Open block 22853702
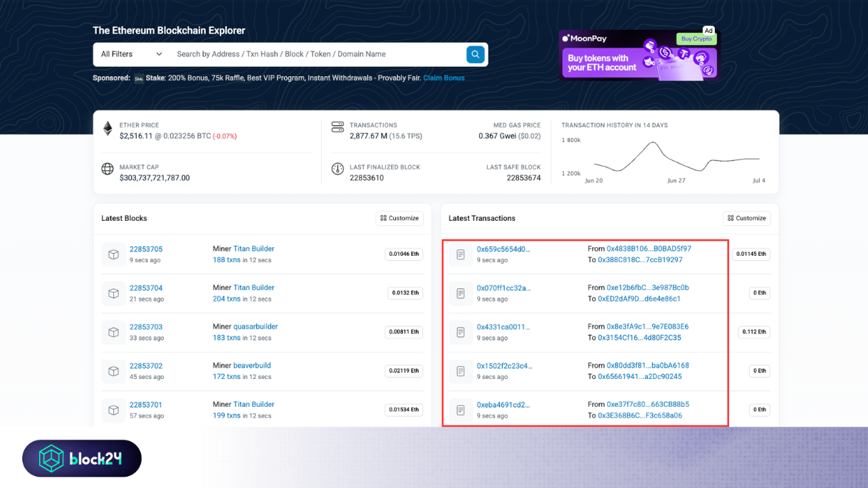 (146, 366)
